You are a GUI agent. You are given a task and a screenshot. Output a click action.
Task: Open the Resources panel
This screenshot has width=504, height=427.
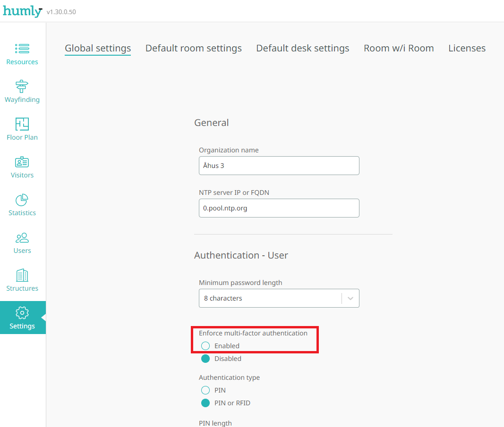[x=22, y=53]
